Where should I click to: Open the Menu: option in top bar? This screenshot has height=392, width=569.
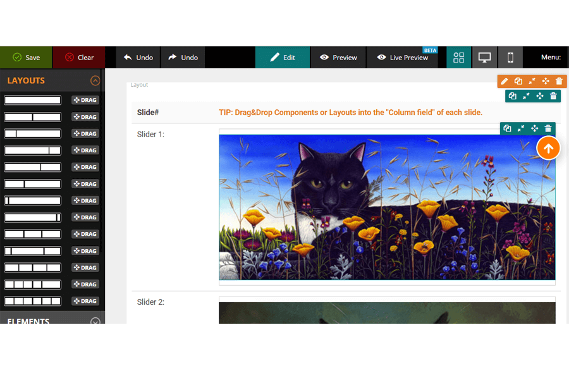point(551,58)
